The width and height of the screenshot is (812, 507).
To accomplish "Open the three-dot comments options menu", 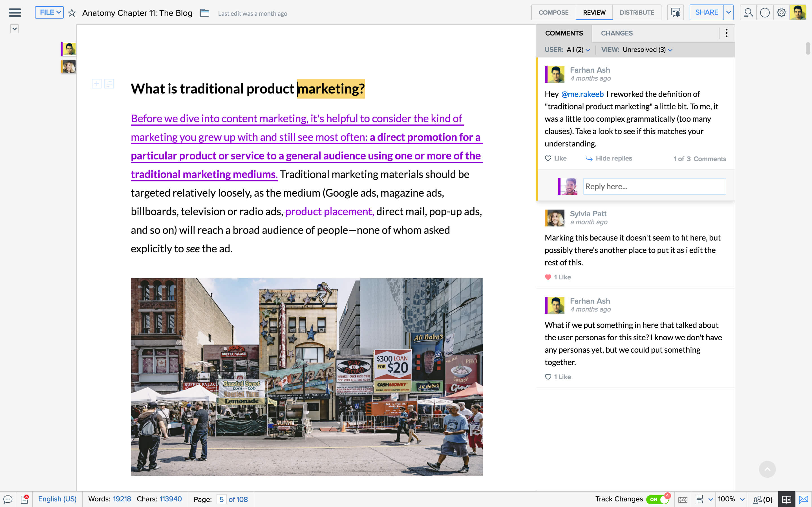I will (x=726, y=33).
